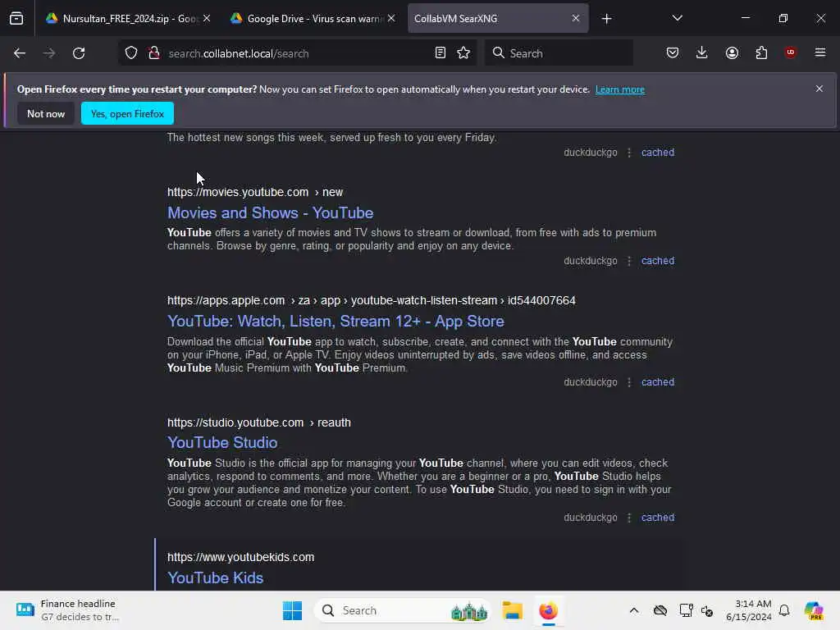Open cached link for Movies and Shows result
This screenshot has width=840, height=630.
(x=658, y=261)
